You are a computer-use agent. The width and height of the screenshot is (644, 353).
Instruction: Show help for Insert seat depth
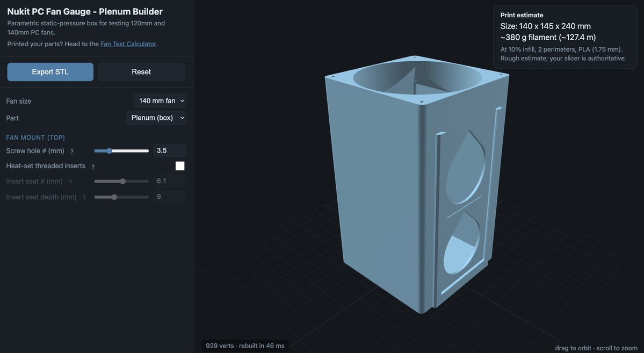(84, 198)
